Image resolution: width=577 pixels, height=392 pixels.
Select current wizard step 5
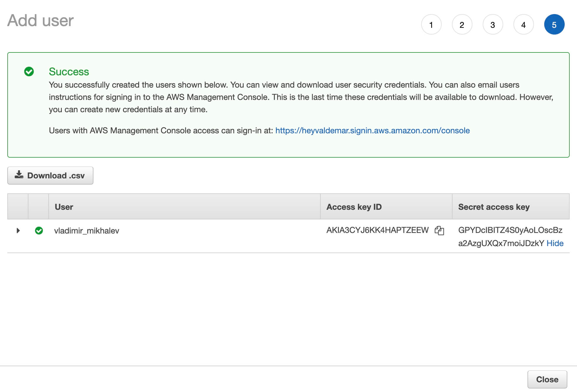554,25
